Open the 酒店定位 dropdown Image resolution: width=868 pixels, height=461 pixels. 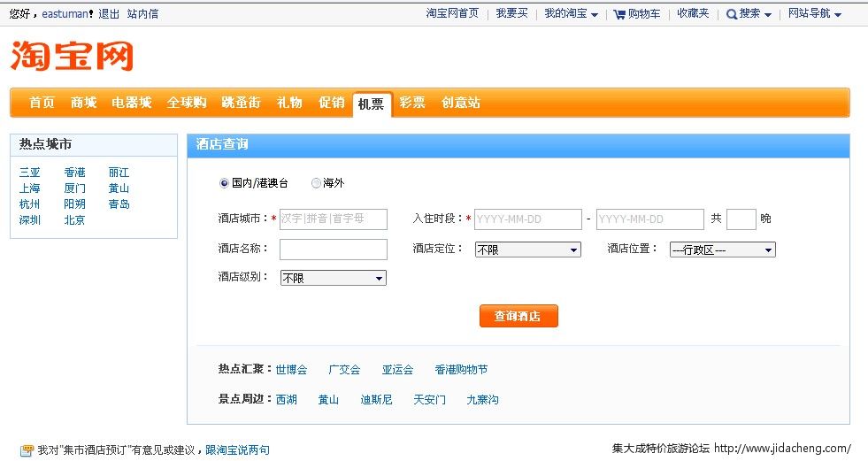click(527, 250)
